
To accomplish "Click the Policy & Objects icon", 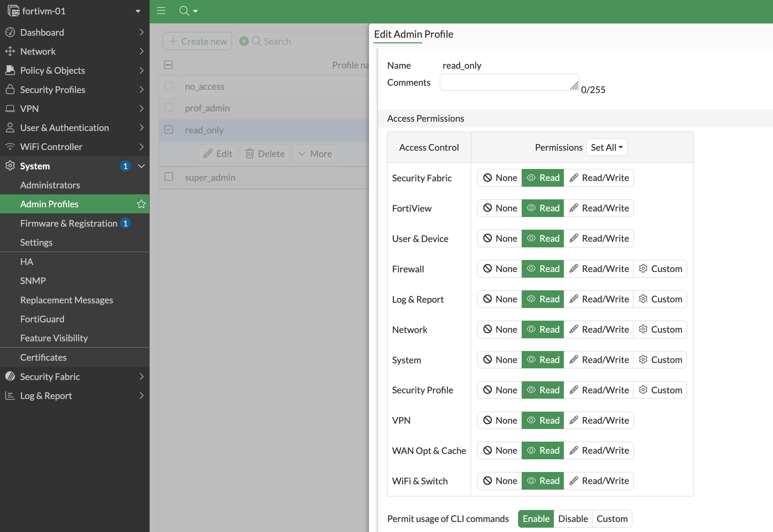I will [x=10, y=70].
